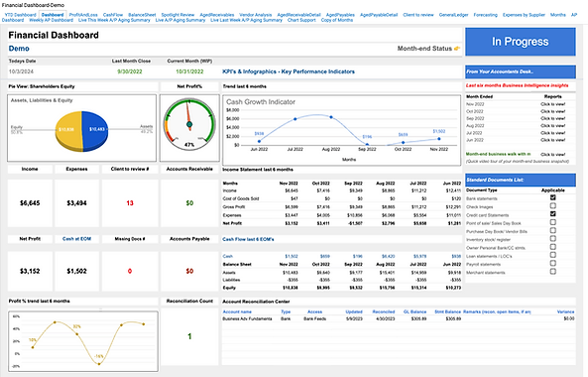Click the Cash at EOM value $1,502
588x377 pixels.
[76, 271]
